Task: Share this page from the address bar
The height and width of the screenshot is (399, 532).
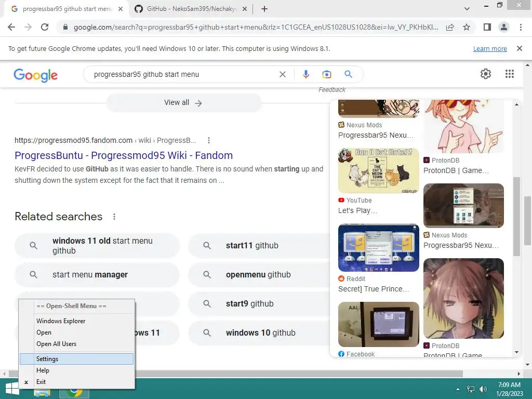Action: 450,27
